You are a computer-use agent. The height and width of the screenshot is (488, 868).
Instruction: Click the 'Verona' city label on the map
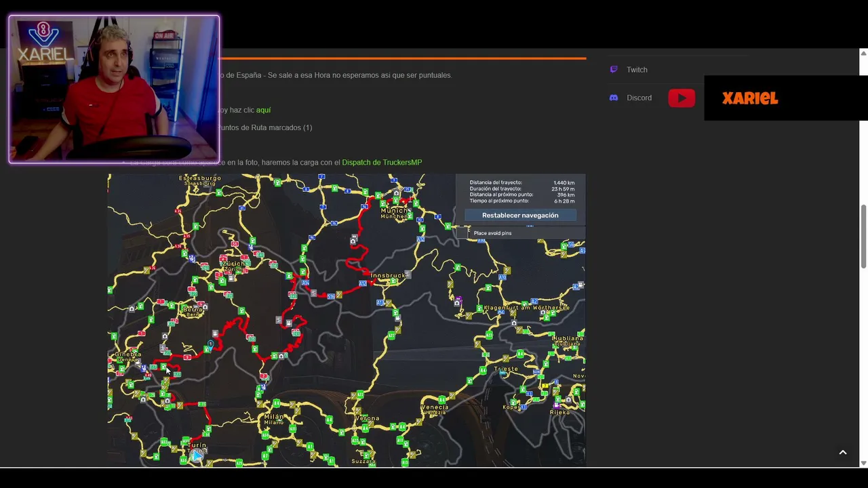[367, 419]
